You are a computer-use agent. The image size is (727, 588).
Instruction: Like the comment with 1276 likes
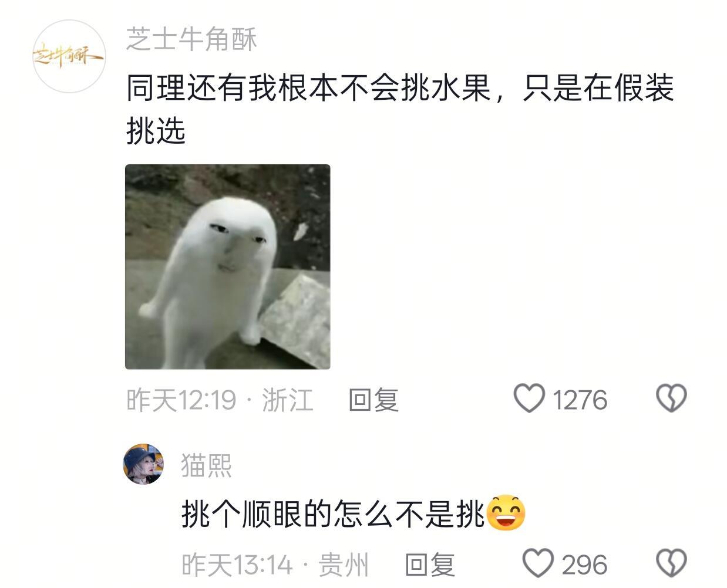(529, 398)
